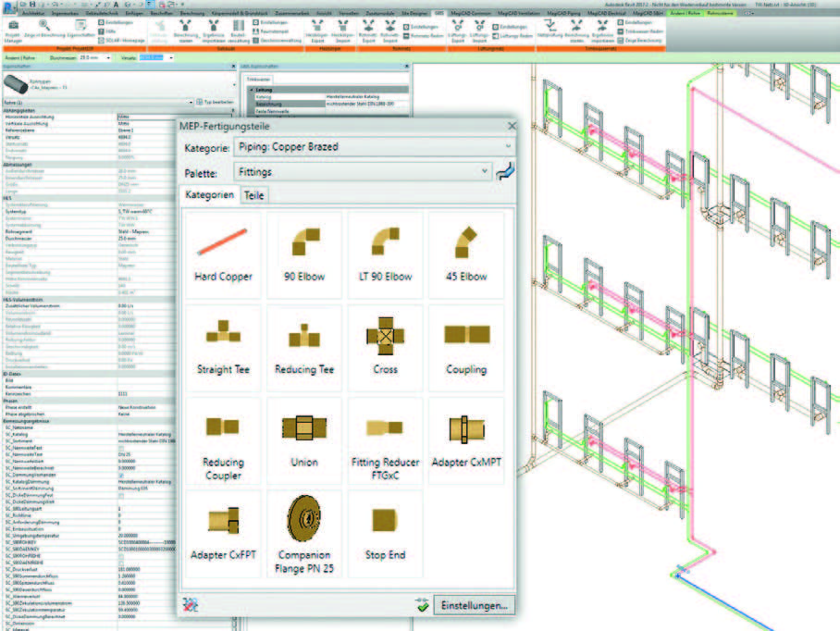Click the pipe routing icon beside Palette
Screen dimensions: 840x631
[505, 171]
